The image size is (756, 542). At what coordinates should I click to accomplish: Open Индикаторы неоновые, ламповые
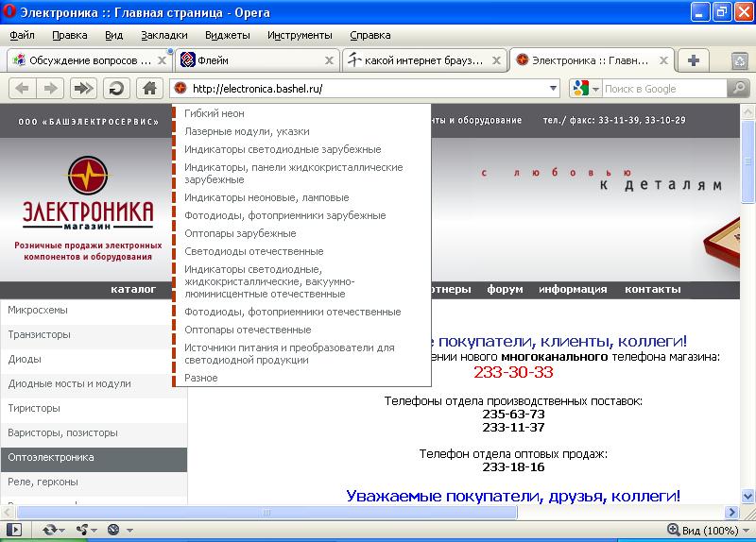266,197
